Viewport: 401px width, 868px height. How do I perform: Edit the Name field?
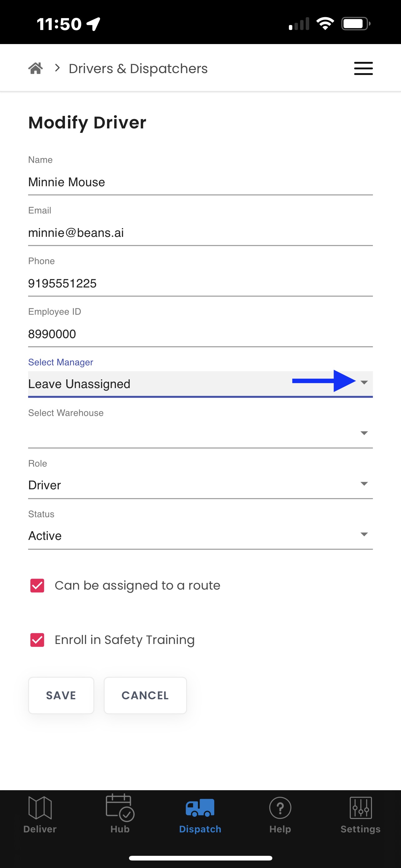(x=200, y=182)
